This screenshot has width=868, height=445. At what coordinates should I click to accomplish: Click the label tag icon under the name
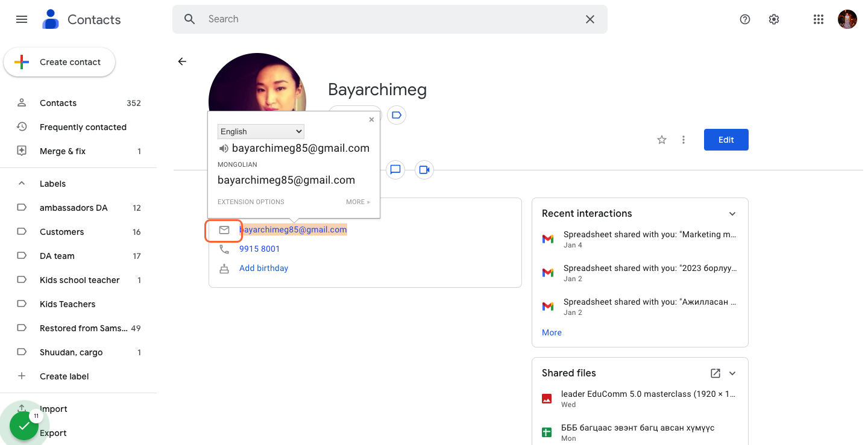[x=396, y=115]
